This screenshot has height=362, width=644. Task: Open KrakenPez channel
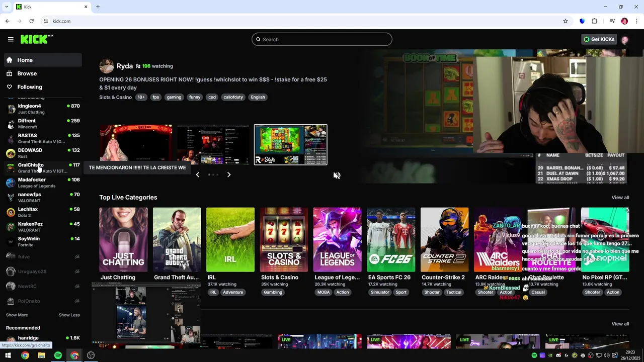click(x=43, y=227)
